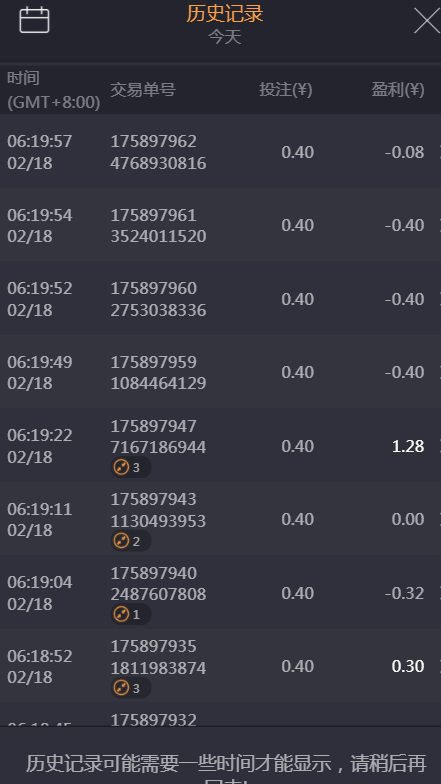The image size is (441, 784).
Task: Open the -0.32 profit record
Action: pyautogui.click(x=220, y=592)
